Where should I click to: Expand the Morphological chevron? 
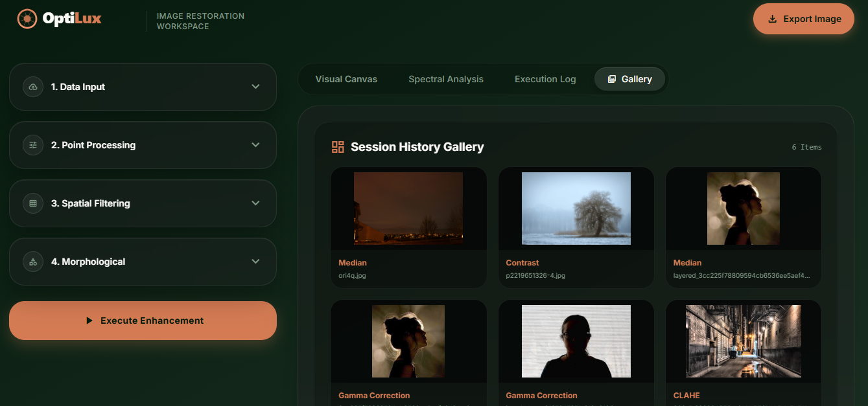(255, 262)
